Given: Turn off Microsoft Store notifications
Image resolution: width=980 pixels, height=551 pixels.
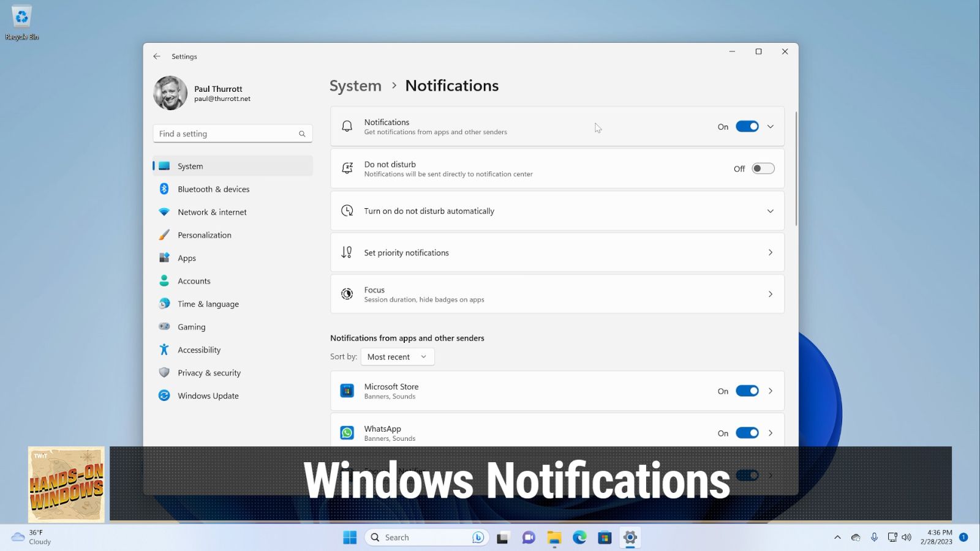Looking at the screenshot, I should [x=747, y=391].
